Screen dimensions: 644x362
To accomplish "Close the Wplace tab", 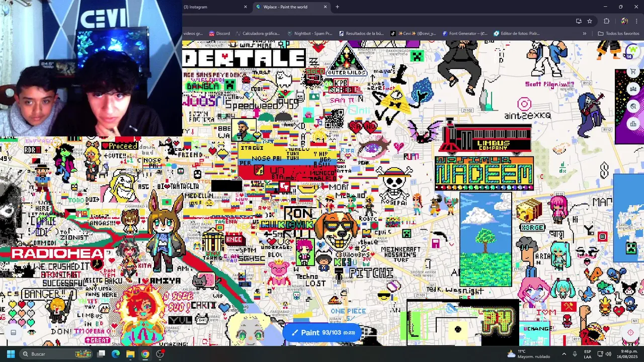I will click(325, 7).
